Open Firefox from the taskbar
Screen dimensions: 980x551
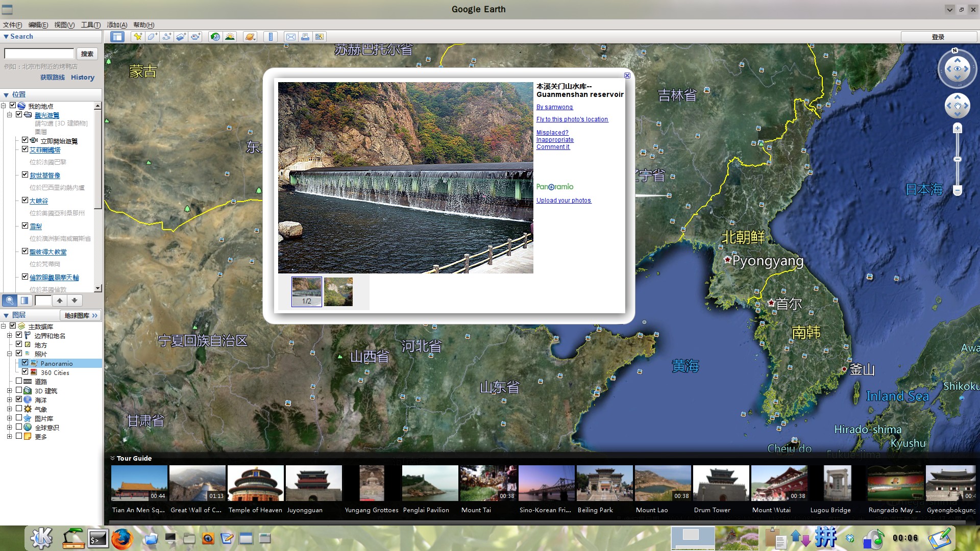pos(122,539)
